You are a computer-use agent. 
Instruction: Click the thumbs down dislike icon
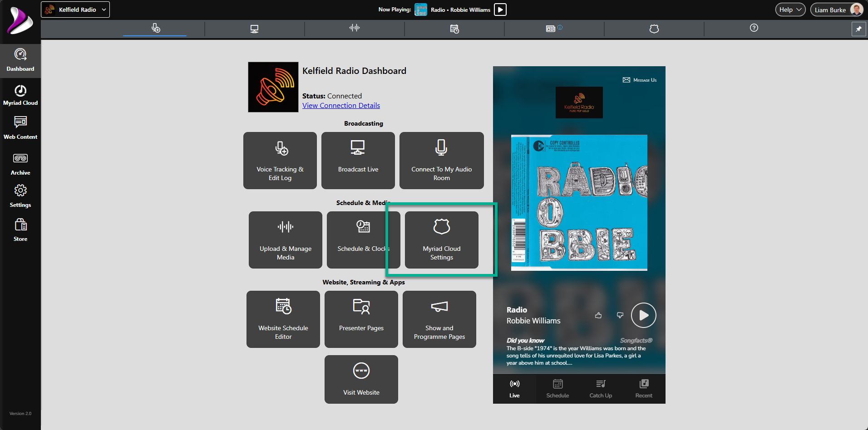(x=620, y=315)
